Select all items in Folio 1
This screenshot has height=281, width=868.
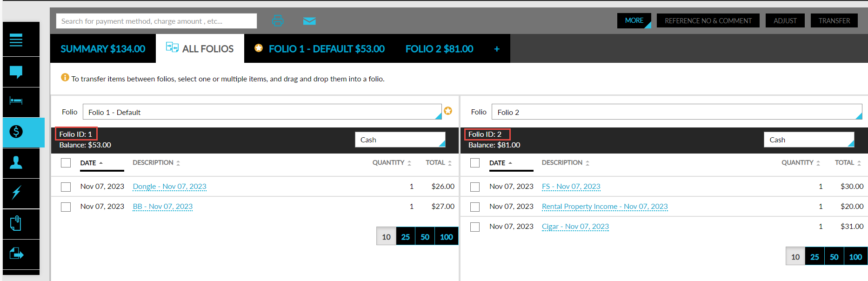(x=66, y=163)
